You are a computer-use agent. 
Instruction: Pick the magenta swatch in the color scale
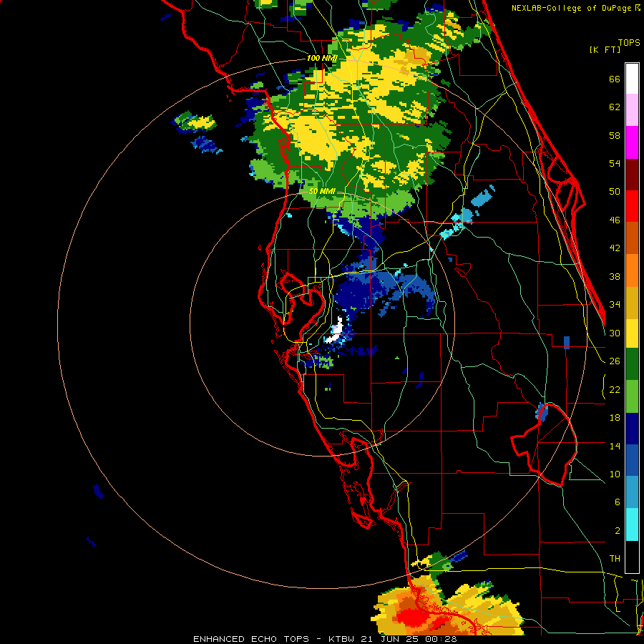point(632,142)
